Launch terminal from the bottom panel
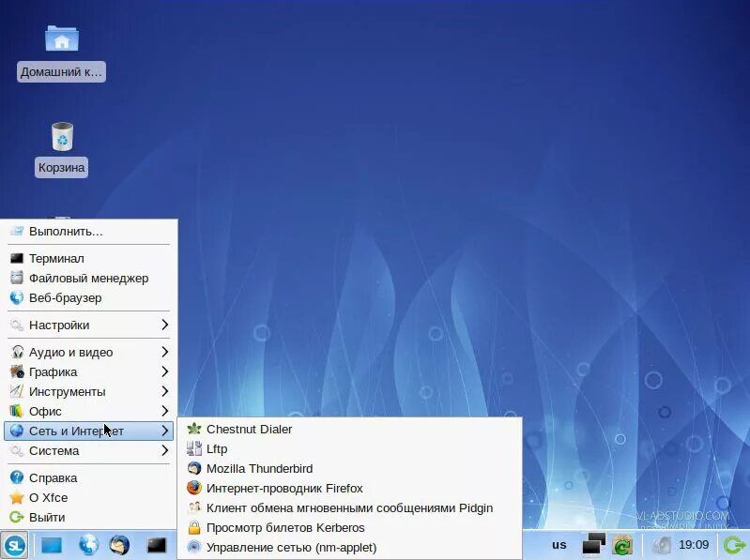750x560 pixels. [157, 545]
